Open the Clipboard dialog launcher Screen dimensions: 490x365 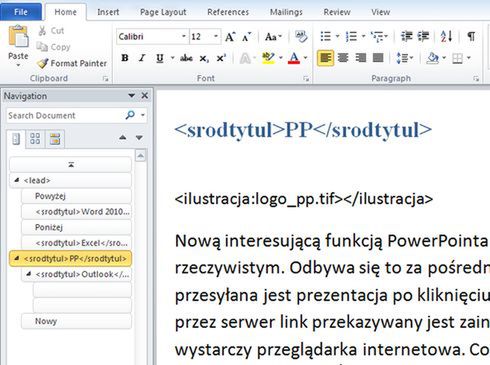coord(105,79)
